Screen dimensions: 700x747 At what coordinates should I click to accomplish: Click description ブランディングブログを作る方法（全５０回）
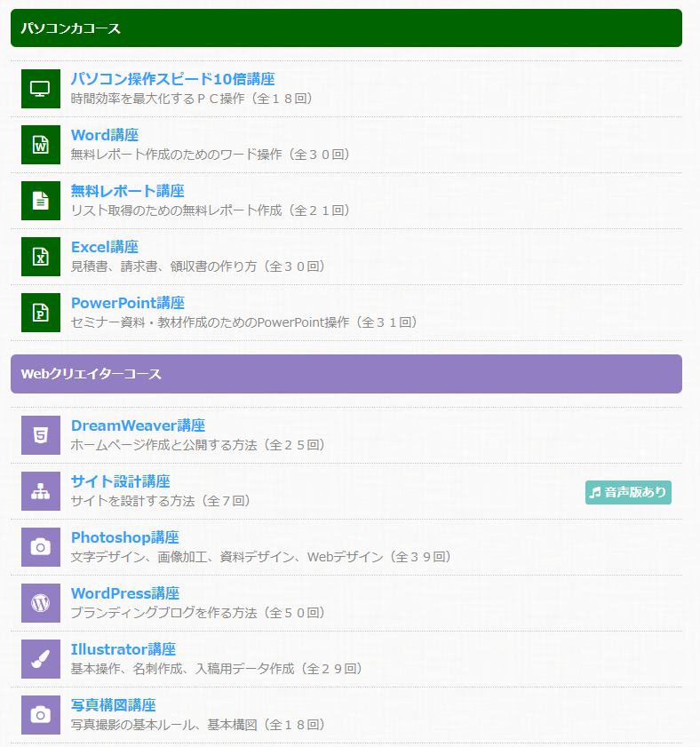[x=200, y=613]
